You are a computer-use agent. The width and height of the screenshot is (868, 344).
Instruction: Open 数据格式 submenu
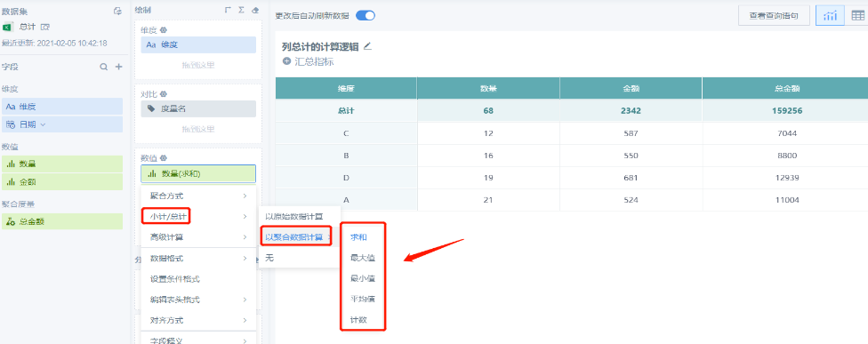[198, 259]
